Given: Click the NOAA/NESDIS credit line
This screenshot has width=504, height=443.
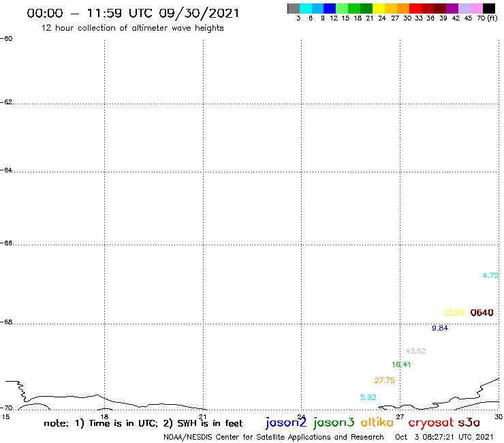Looking at the screenshot, I should click(274, 437).
